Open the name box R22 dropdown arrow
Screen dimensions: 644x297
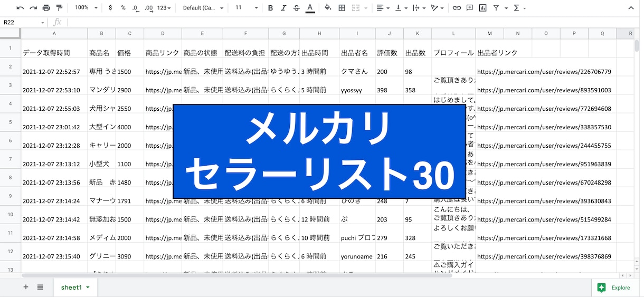click(x=43, y=23)
